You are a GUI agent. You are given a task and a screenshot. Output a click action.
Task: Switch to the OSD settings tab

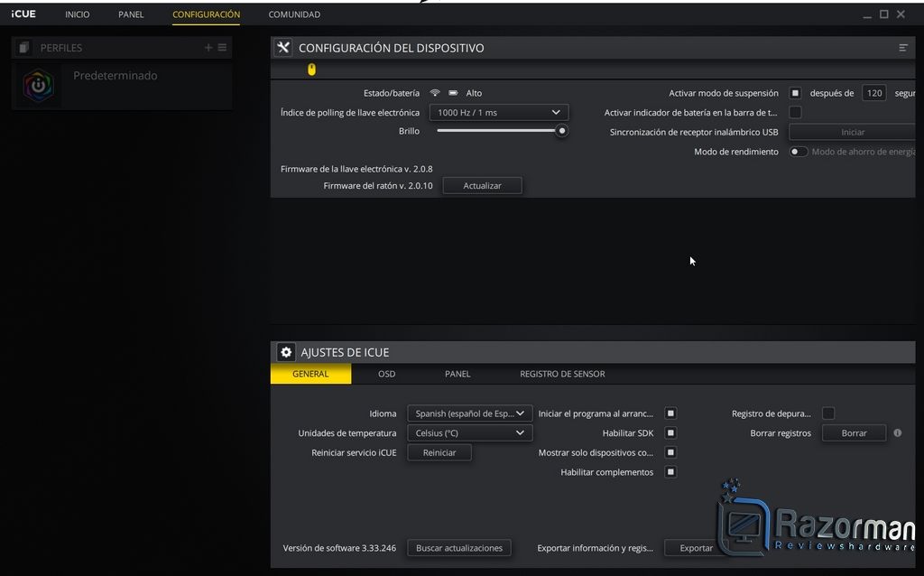386,374
